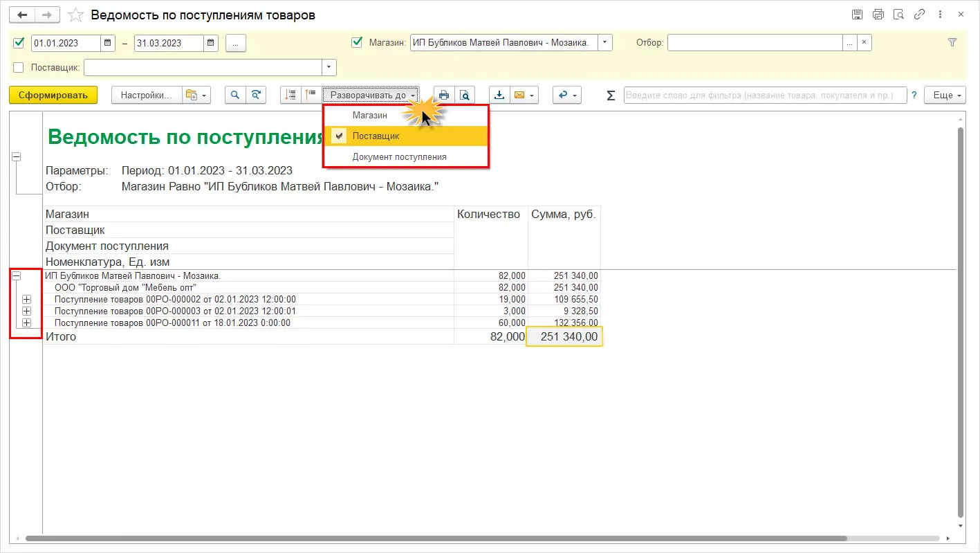Open calendar for start date 01.01.2023

click(x=108, y=43)
